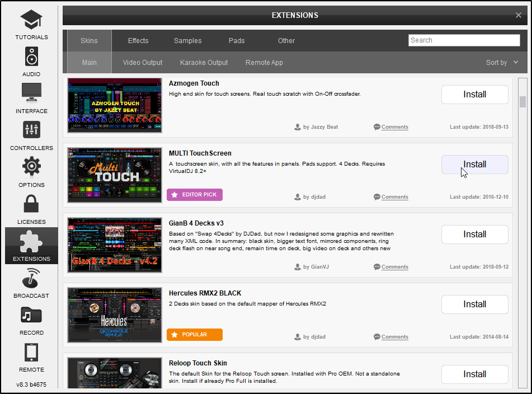Switch to the Pads tab
This screenshot has width=532, height=394.
237,41
